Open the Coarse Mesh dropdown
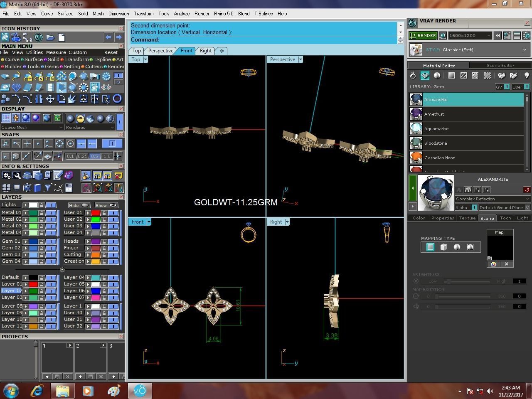The image size is (532, 399). 32,128
